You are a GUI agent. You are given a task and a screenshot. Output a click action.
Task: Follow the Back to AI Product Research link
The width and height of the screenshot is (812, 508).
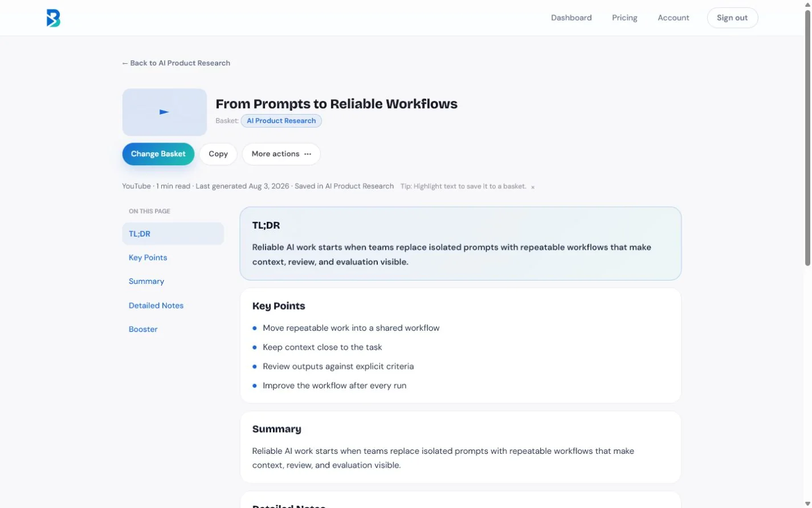pos(176,63)
